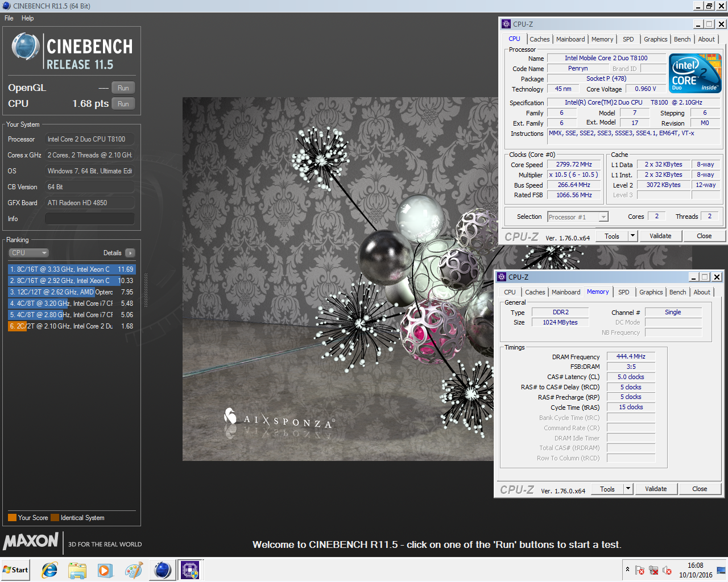The image size is (728, 582).
Task: Click Tools button in lower CPU-Z
Action: pos(607,489)
